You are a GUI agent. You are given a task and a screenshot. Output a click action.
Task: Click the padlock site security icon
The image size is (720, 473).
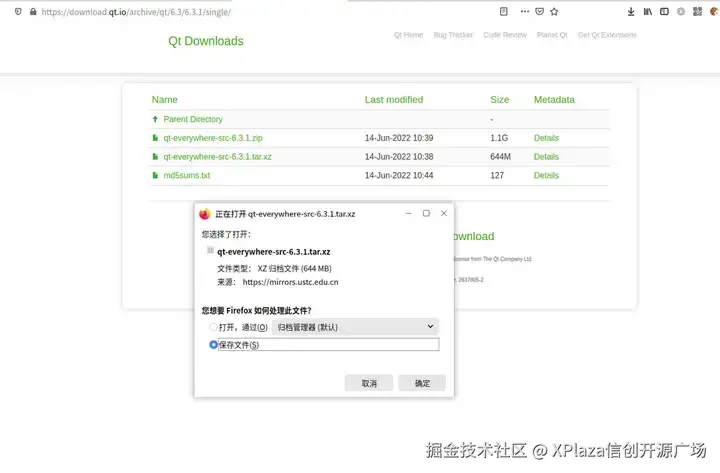[33, 11]
